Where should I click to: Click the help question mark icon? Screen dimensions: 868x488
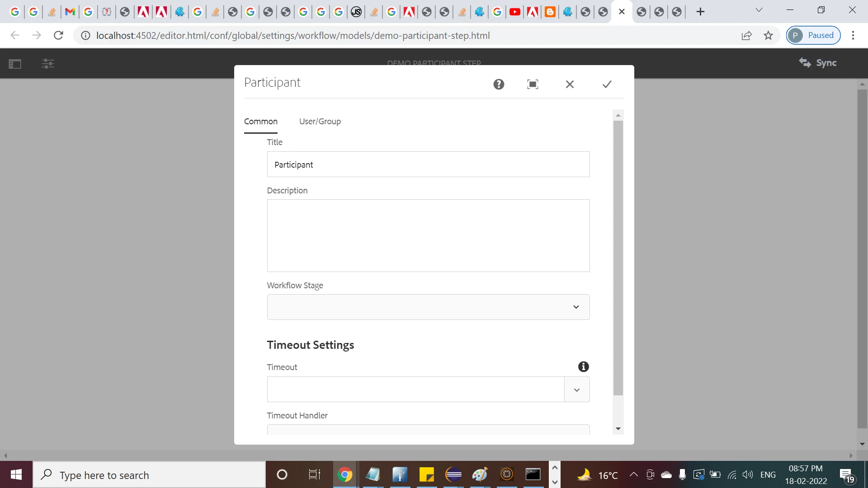point(499,84)
